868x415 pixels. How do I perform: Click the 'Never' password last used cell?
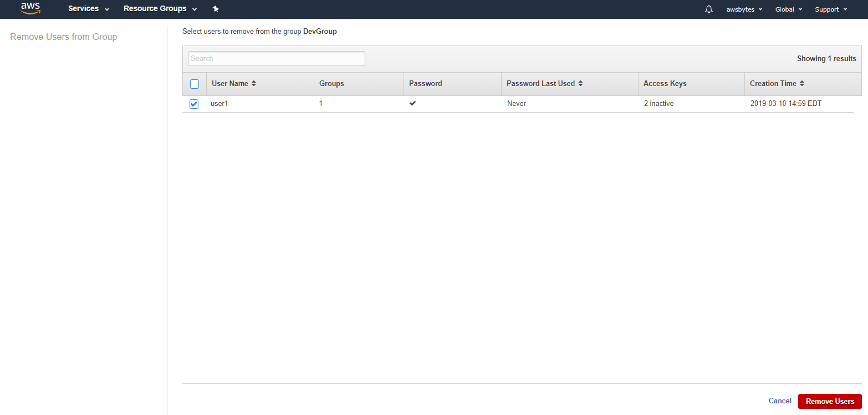517,104
